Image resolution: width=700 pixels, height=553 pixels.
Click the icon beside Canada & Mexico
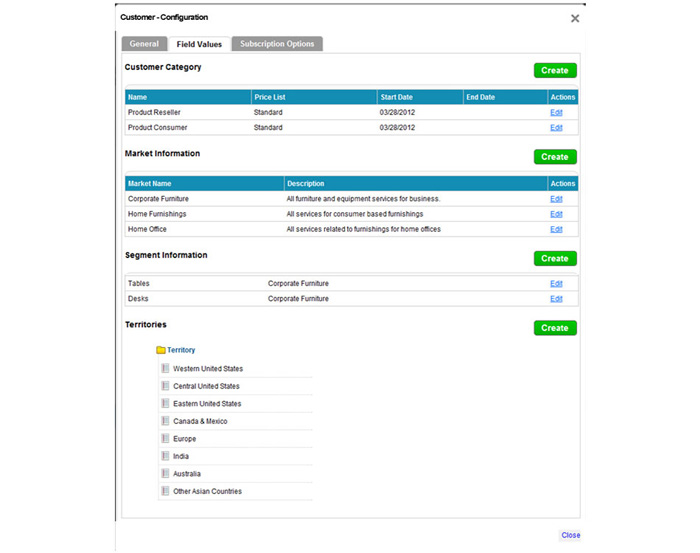165,421
